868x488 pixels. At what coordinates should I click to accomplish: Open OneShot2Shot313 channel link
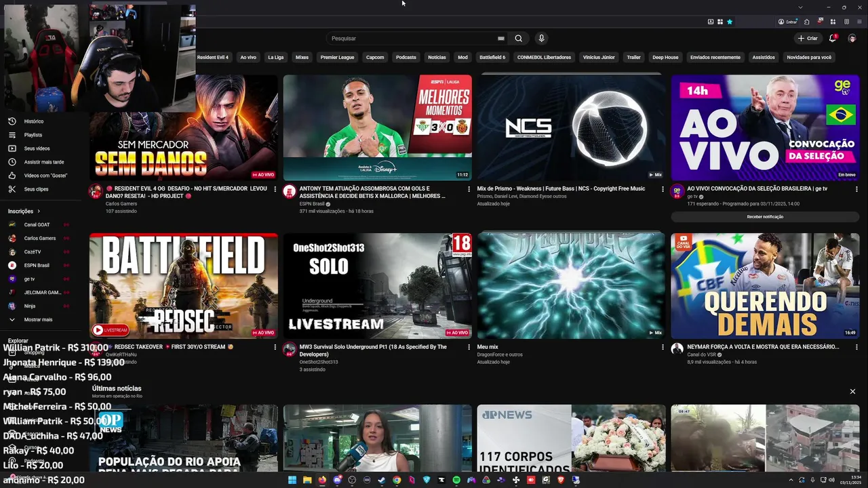click(319, 362)
